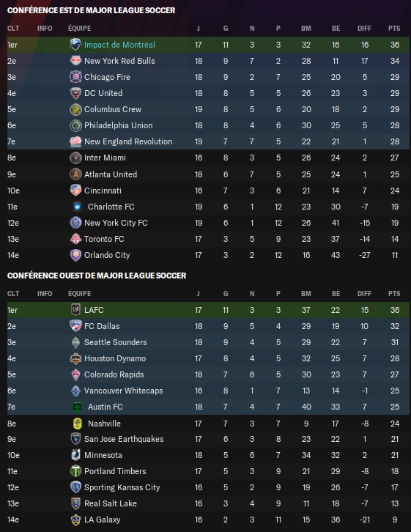This screenshot has width=411, height=532.
Task: Click the LAFC crest icon
Action: pyautogui.click(x=75, y=310)
